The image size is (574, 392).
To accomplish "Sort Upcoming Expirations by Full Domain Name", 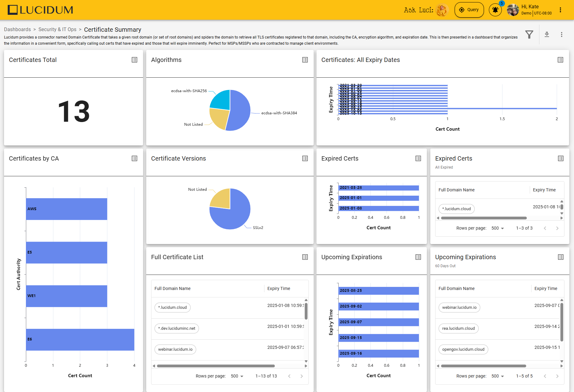I will [x=456, y=288].
